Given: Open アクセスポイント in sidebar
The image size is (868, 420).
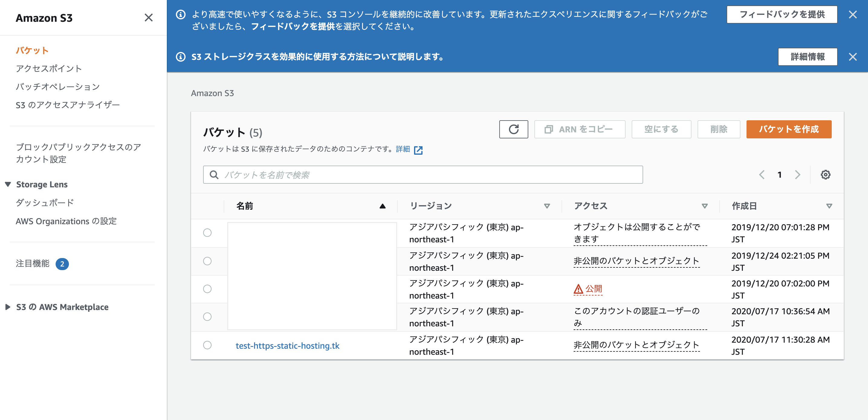Looking at the screenshot, I should coord(49,69).
